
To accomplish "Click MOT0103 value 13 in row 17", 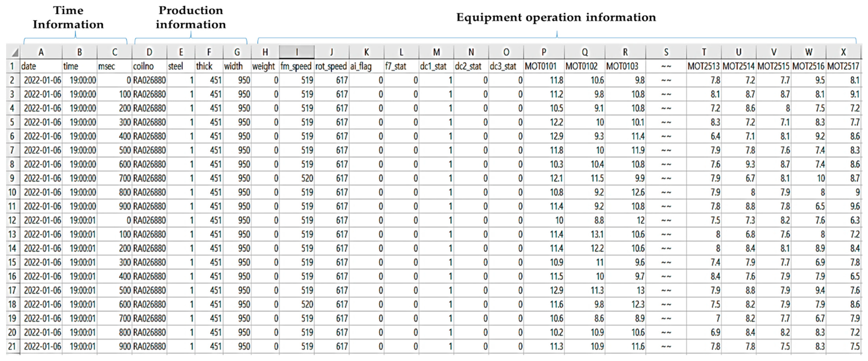I will (x=625, y=290).
